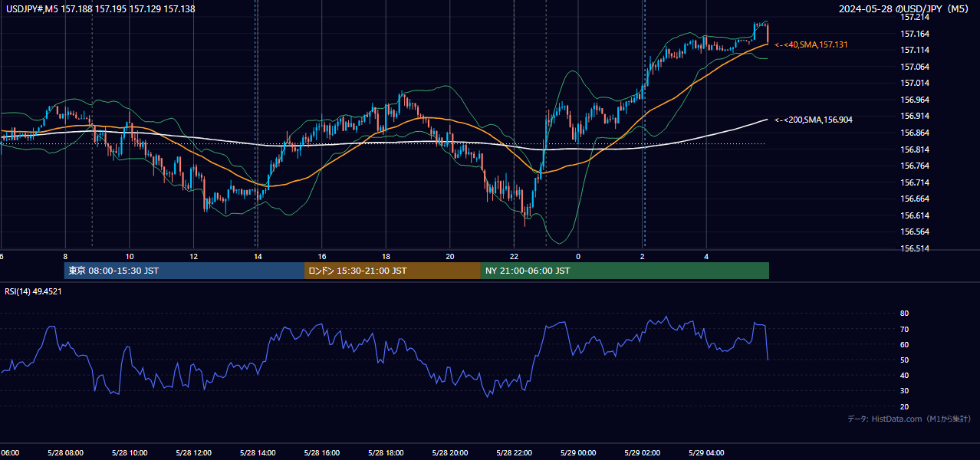Image resolution: width=980 pixels, height=460 pixels.
Task: Click the 5/29 02:00 date label
Action: point(643,453)
